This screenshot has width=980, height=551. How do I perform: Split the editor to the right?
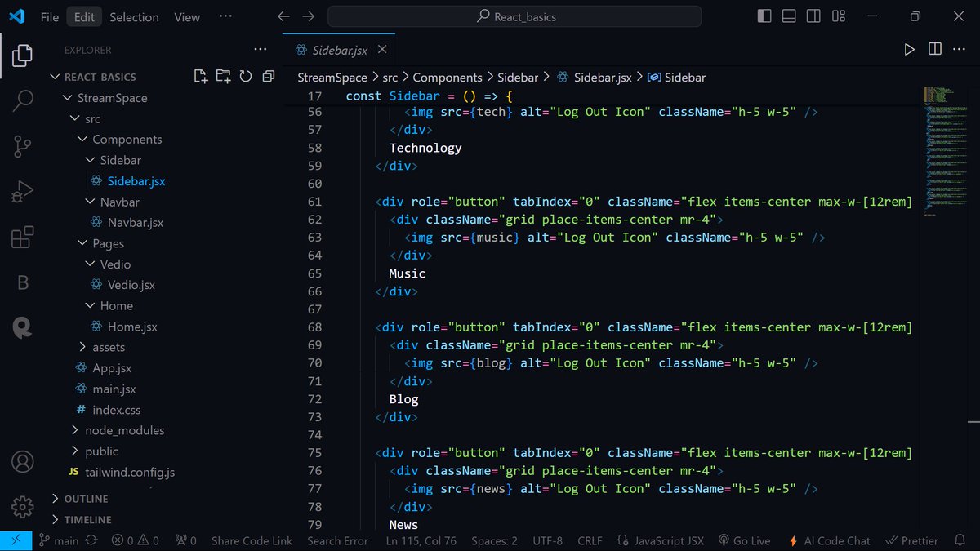(934, 50)
